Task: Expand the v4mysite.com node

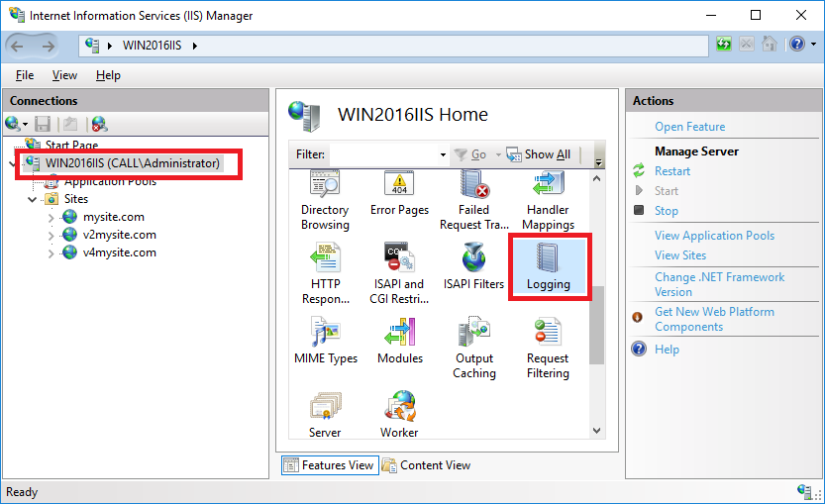Action: [x=52, y=253]
